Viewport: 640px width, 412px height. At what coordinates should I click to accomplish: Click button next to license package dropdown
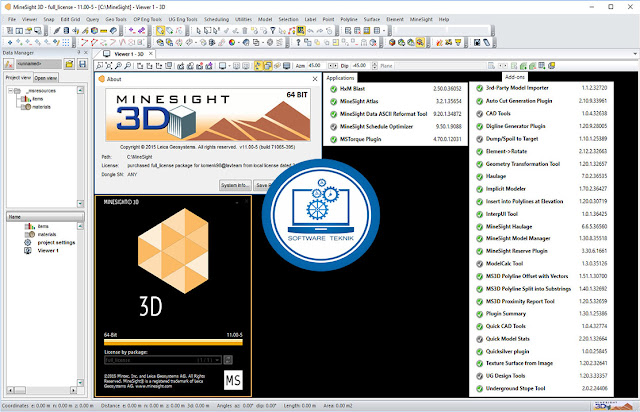(228, 360)
